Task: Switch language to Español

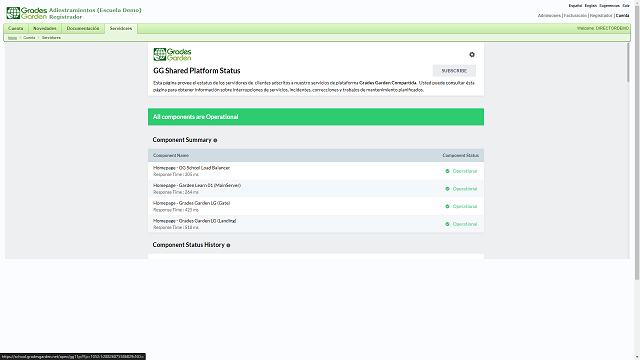Action: pos(575,6)
